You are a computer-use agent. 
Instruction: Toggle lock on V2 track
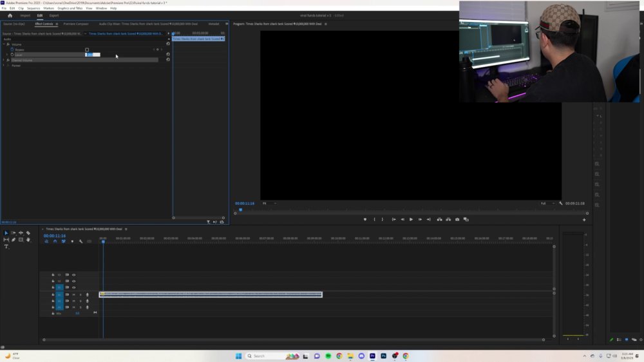tap(53, 281)
